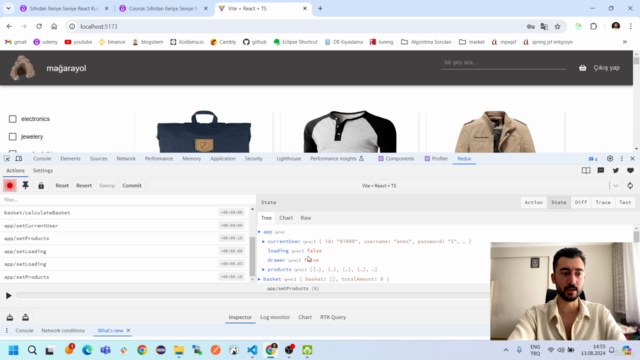Open the Redux documentation book icon
640x360 pixels.
[x=586, y=171]
